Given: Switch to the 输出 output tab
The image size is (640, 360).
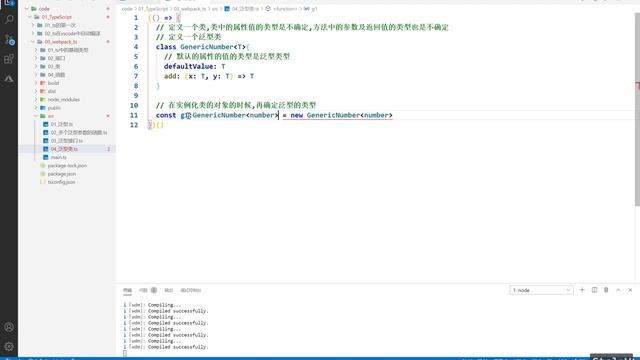Looking at the screenshot, I should [x=169, y=290].
